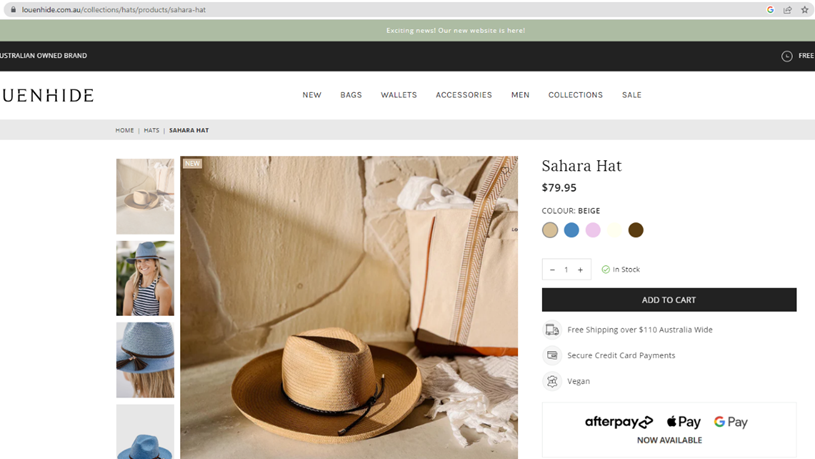The height and width of the screenshot is (459, 815).
Task: Add the Sahara Hat to cart
Action: (669, 300)
